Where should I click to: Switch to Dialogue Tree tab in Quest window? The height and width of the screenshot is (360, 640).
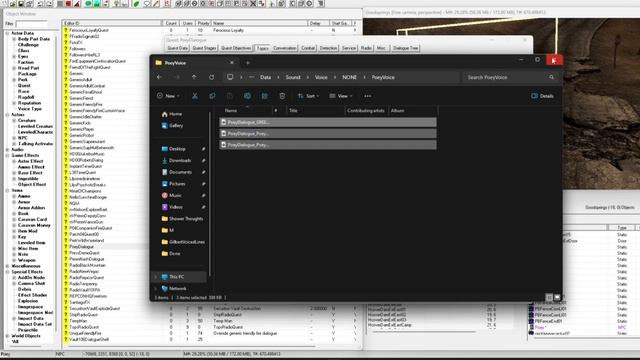pyautogui.click(x=405, y=48)
